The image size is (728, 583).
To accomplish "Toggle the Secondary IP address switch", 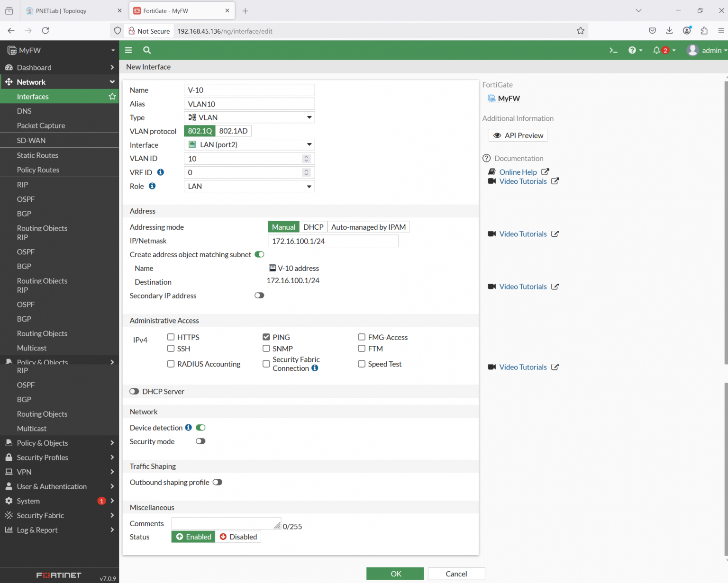I will coord(259,295).
